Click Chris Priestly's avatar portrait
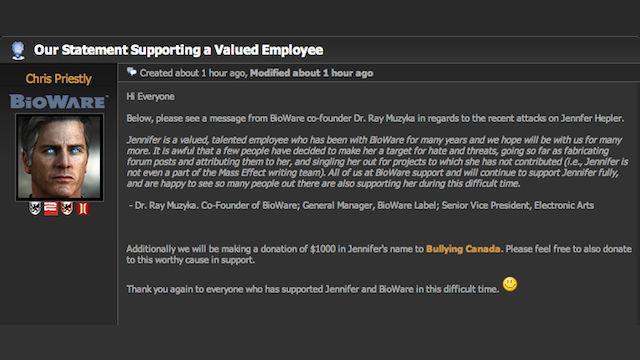This screenshot has height=360, width=640. coord(59,157)
